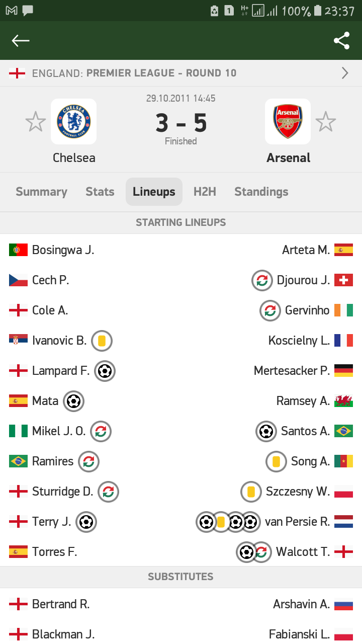Click Lampard F. goal ball icon
This screenshot has height=644, width=362.
(105, 371)
